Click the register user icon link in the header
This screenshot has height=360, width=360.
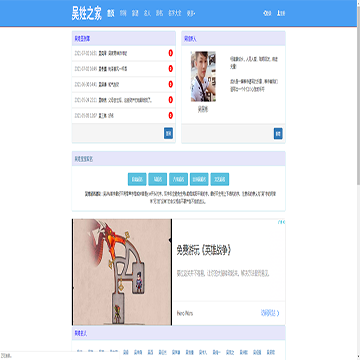281,14
